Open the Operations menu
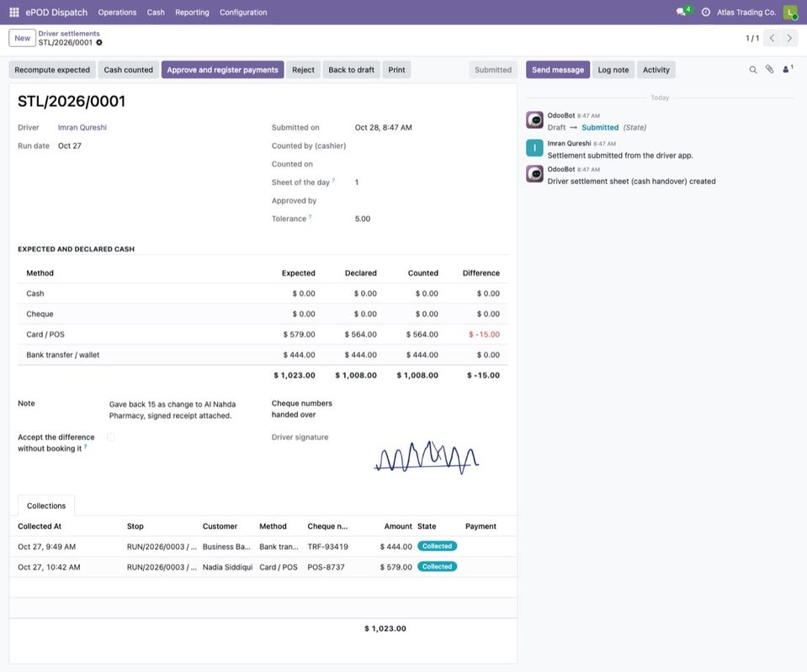This screenshot has height=672, width=807. (117, 12)
